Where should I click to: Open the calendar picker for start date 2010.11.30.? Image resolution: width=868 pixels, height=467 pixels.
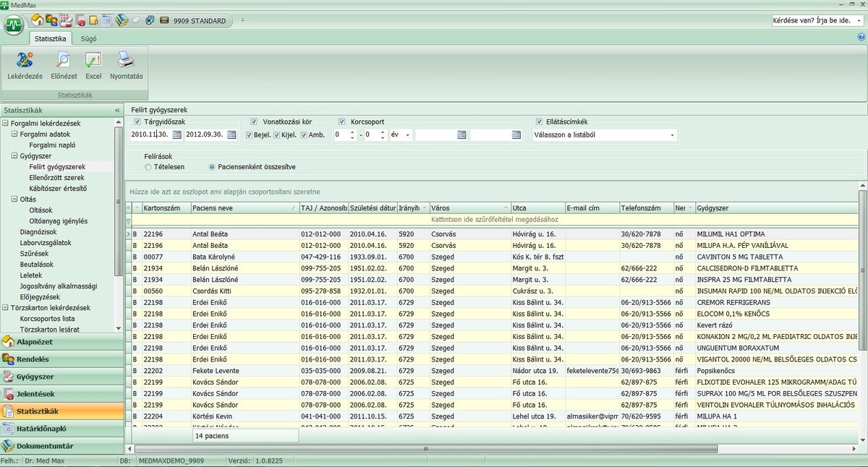176,134
